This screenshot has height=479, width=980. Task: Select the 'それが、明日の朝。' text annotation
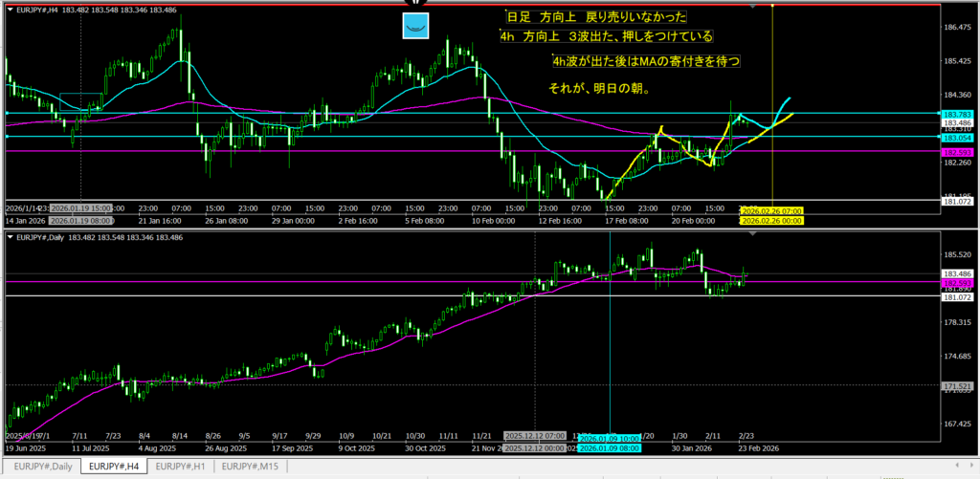point(600,89)
